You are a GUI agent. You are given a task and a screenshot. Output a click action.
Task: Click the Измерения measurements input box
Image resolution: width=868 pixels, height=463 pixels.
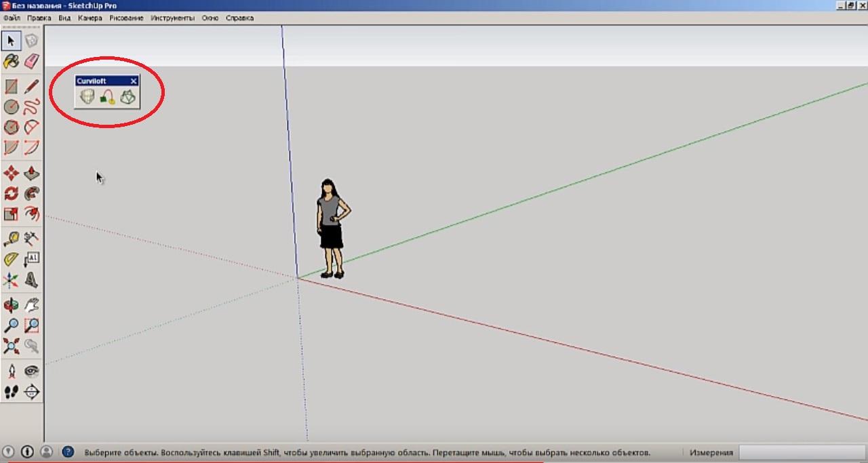800,452
